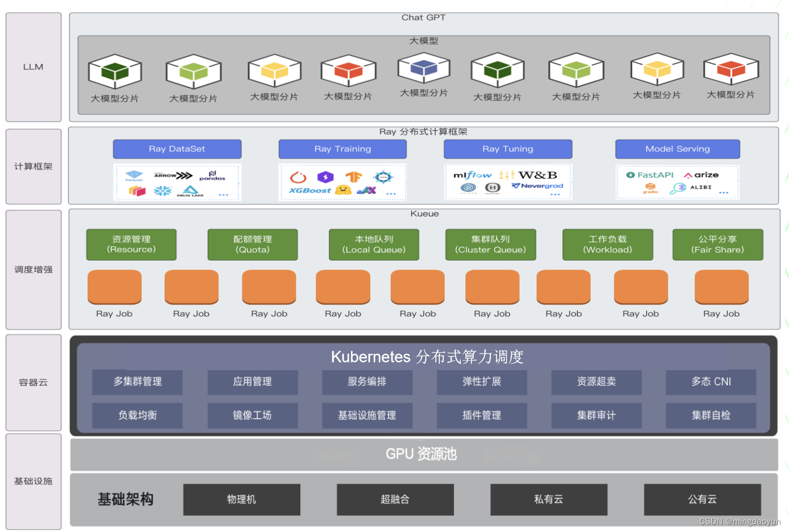Click the Nevergrad logo
789x532 pixels.
point(537,186)
